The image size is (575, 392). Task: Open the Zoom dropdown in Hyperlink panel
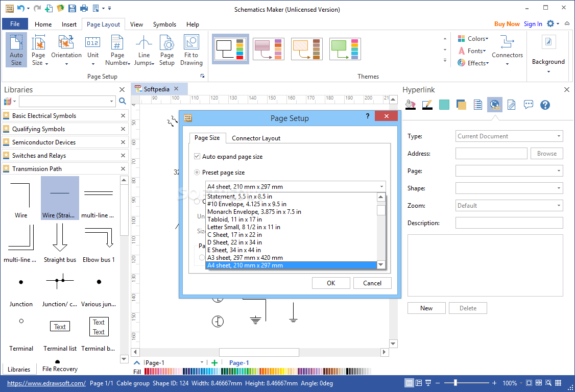(x=509, y=205)
